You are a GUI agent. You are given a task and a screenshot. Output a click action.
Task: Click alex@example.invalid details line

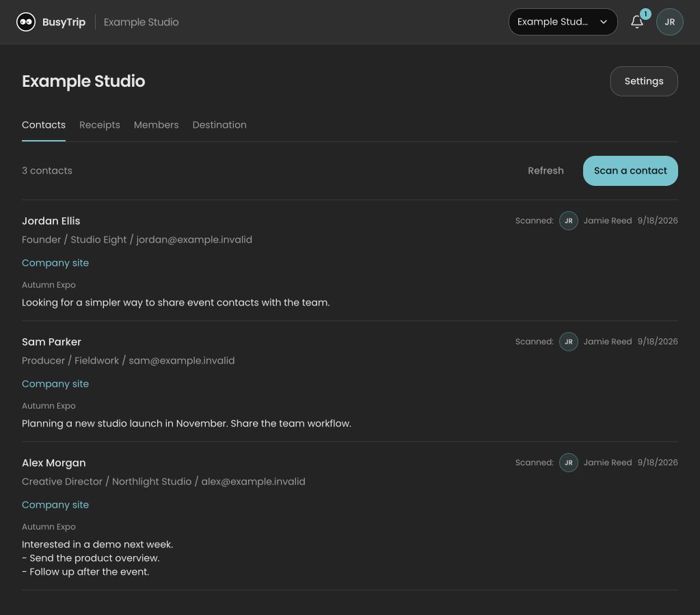pos(163,482)
